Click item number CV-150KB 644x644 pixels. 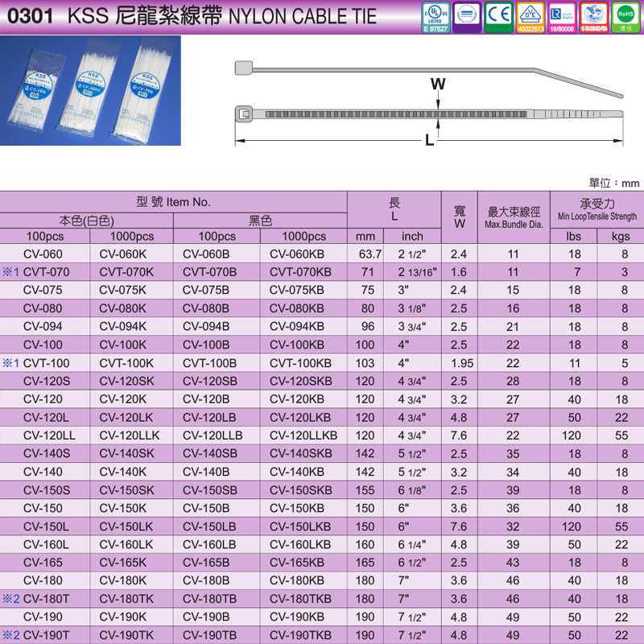point(296,508)
